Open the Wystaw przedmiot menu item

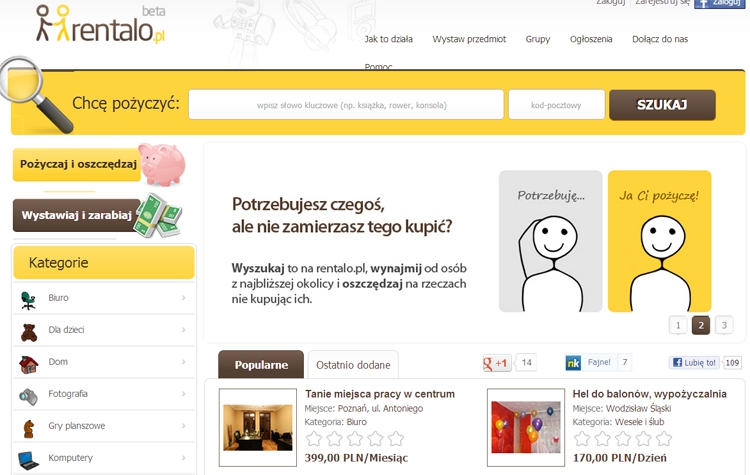coord(469,39)
